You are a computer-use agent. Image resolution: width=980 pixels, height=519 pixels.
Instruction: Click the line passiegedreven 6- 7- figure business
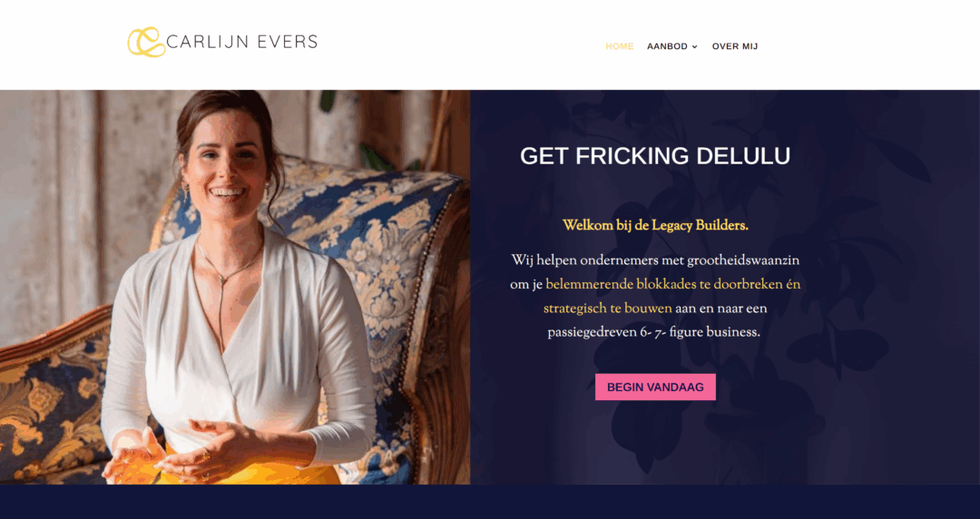click(x=653, y=333)
